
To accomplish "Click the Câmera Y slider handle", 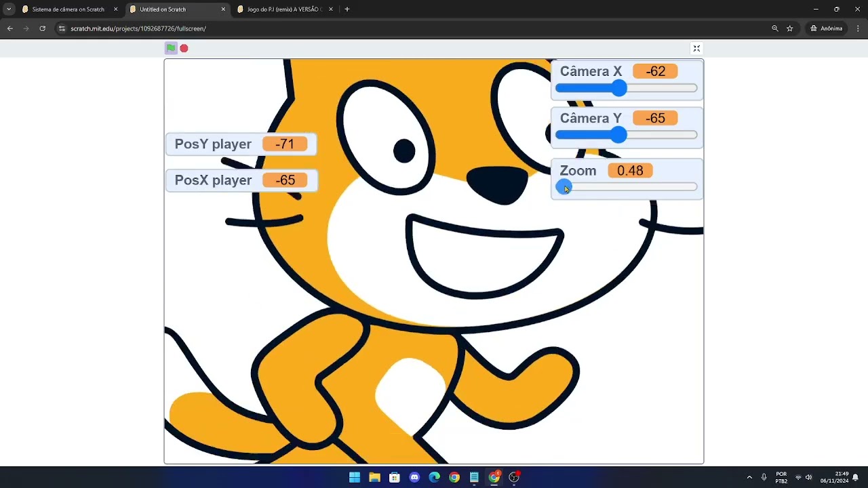I will click(618, 135).
